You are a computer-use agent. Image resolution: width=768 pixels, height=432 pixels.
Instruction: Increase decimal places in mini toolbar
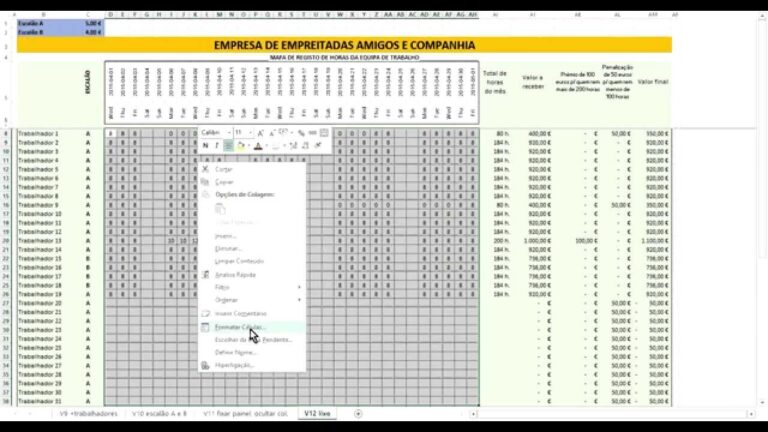pyautogui.click(x=293, y=145)
